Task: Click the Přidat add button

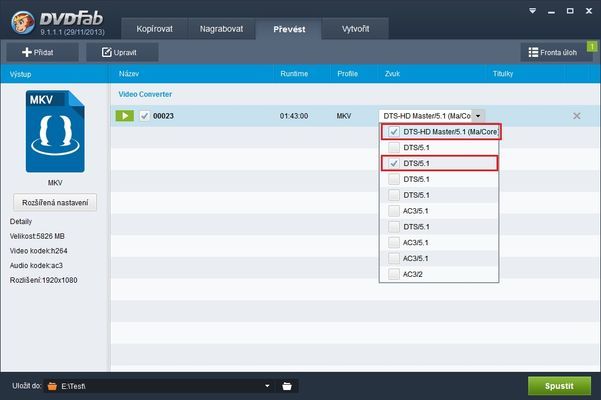Action: (42, 52)
